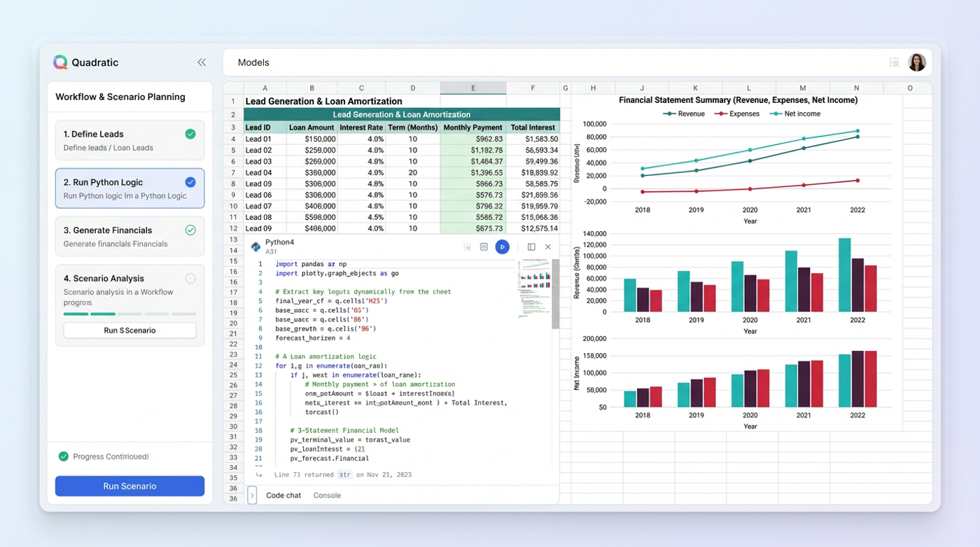Select row 4 header

tap(233, 139)
